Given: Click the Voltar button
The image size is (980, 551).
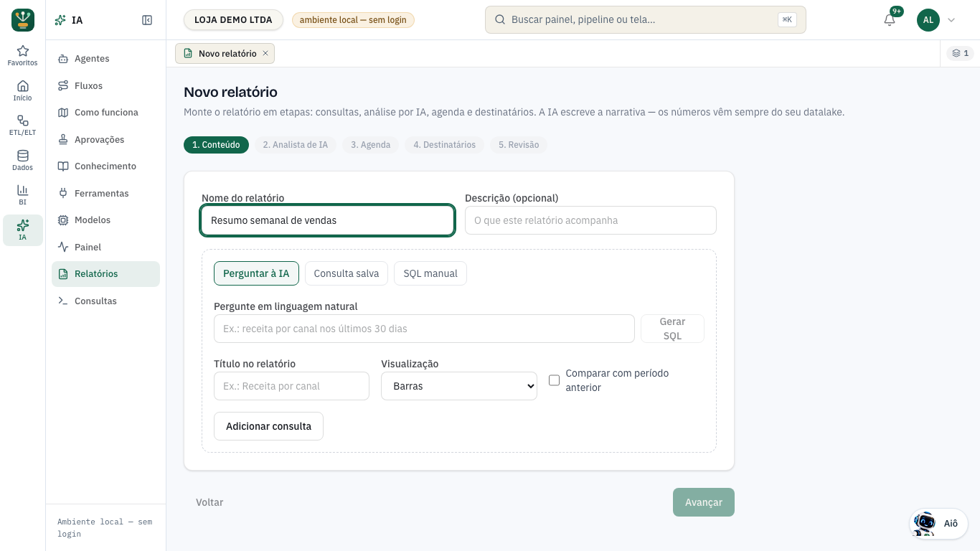Looking at the screenshot, I should [209, 502].
